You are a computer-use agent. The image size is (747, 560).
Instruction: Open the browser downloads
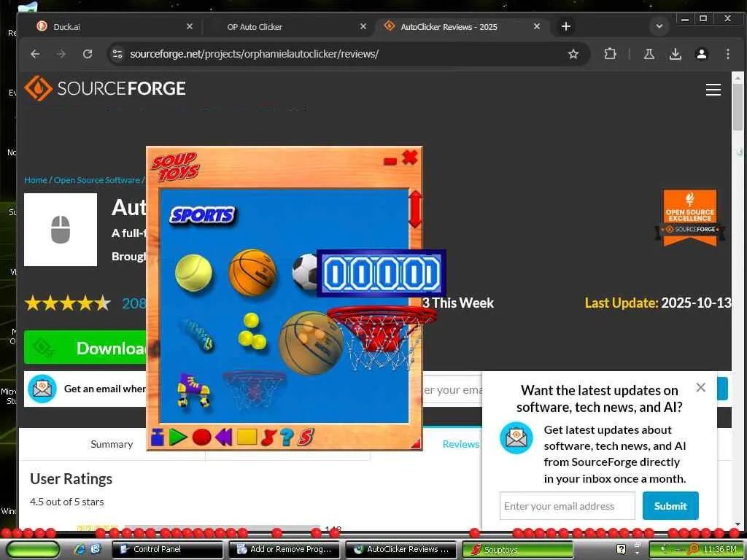(676, 54)
